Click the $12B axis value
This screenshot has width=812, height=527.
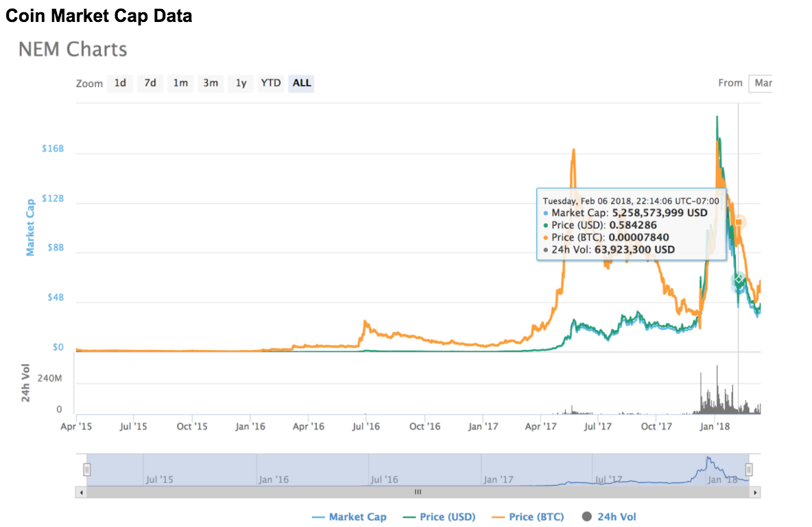pos(53,198)
